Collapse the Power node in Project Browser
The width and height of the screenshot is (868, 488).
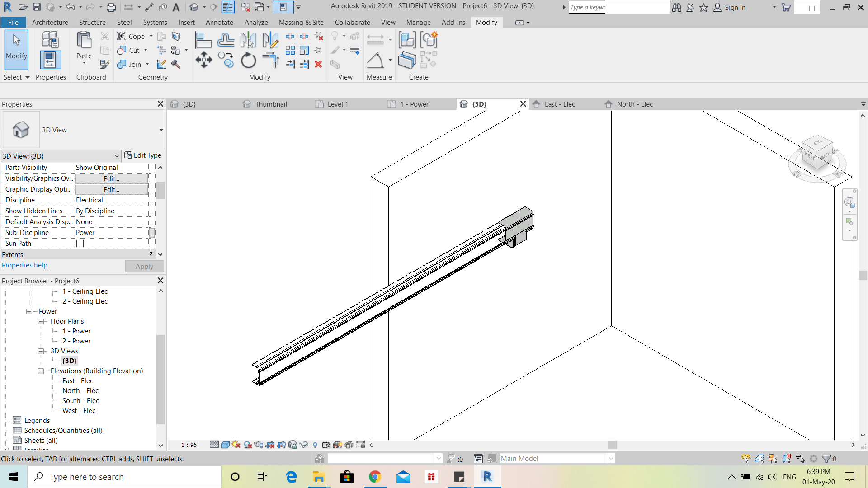pyautogui.click(x=29, y=311)
